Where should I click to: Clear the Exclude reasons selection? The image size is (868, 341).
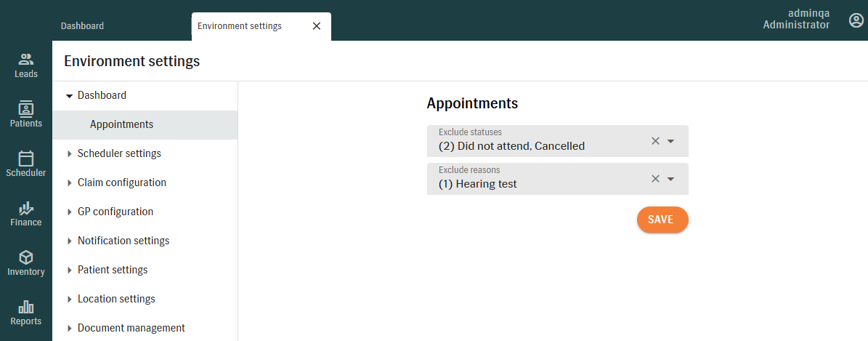655,179
